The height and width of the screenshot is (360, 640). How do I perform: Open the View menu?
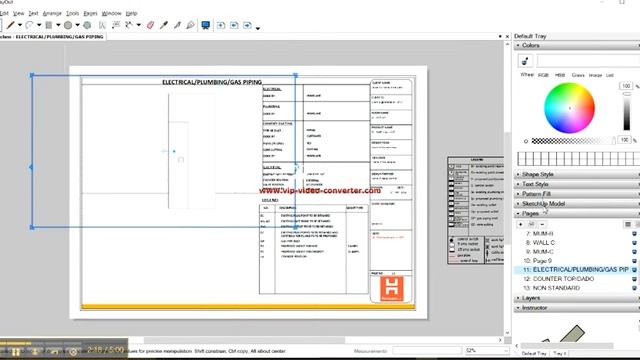pos(18,13)
